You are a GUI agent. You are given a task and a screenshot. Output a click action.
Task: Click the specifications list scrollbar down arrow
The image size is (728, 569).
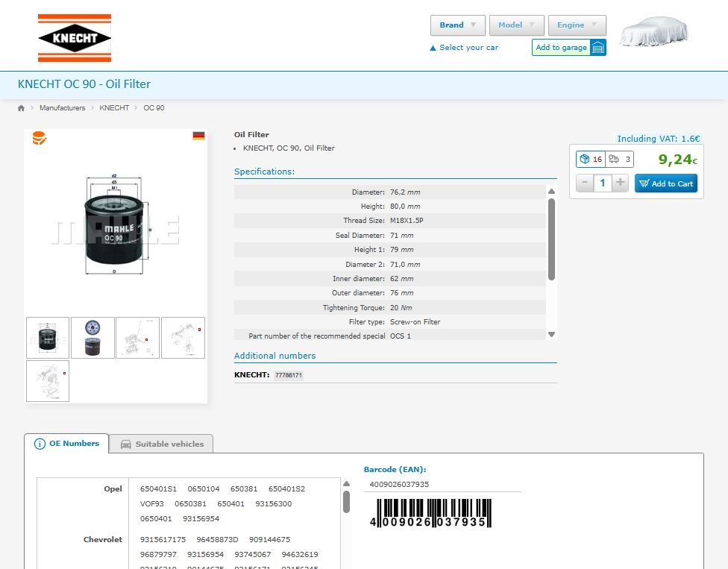[x=551, y=335]
